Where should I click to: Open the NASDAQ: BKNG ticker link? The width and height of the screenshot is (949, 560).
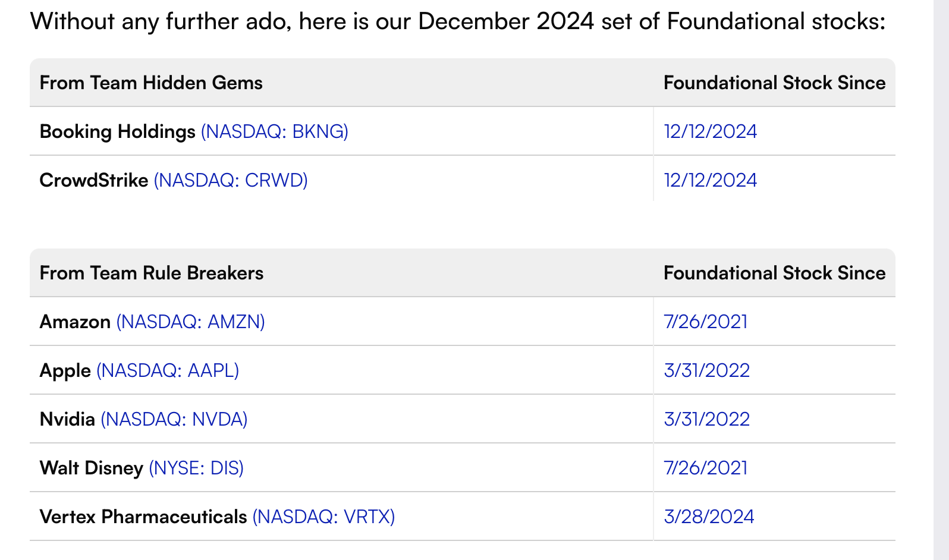point(275,131)
